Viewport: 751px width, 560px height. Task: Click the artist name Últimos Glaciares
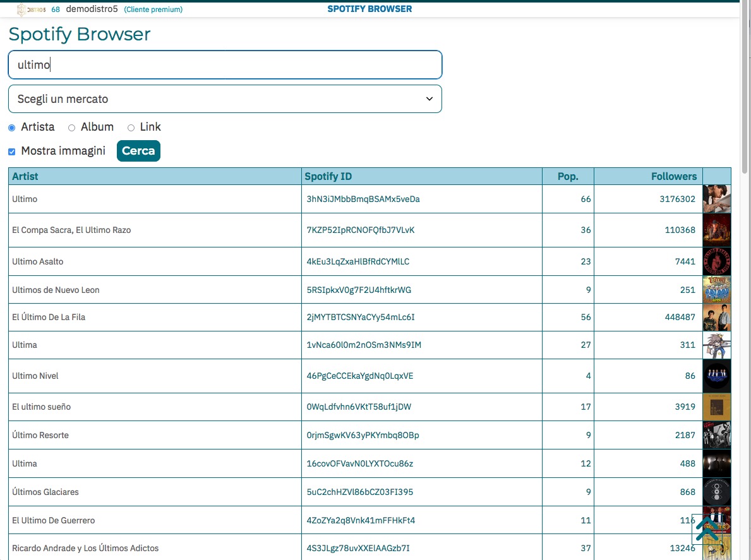[45, 492]
